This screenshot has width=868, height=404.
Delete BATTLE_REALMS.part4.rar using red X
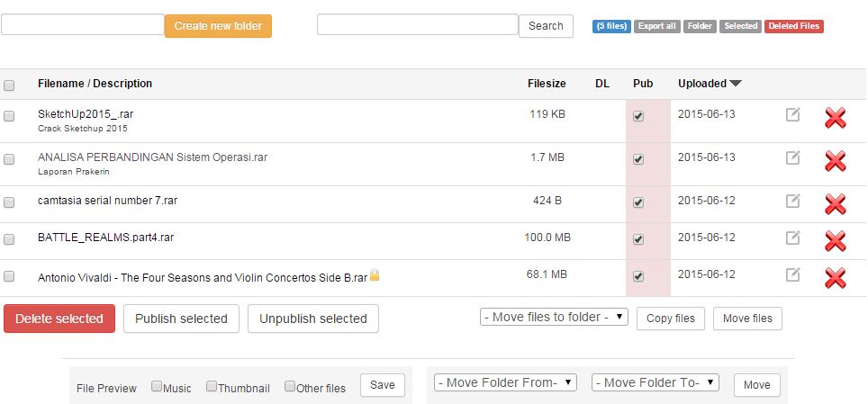click(x=835, y=241)
